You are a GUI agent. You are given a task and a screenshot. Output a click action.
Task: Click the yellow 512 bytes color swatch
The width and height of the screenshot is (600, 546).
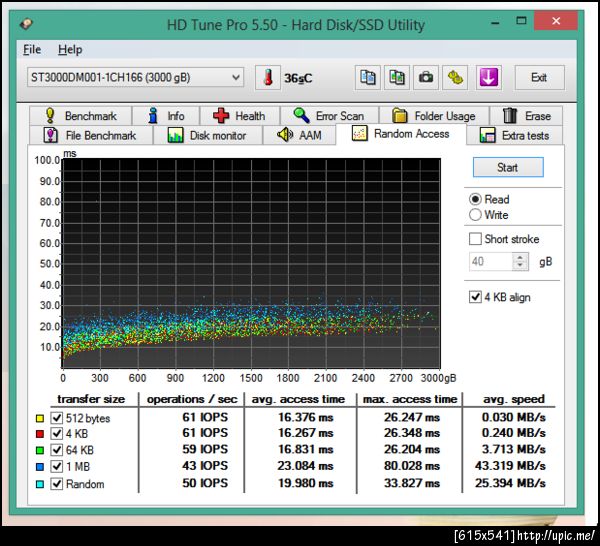pyautogui.click(x=40, y=418)
